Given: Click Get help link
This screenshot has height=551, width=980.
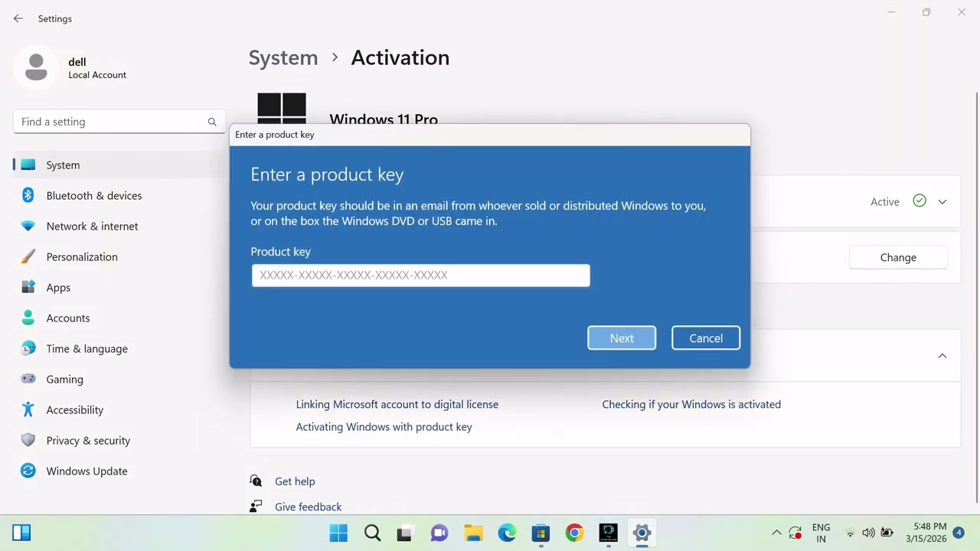Looking at the screenshot, I should point(295,481).
